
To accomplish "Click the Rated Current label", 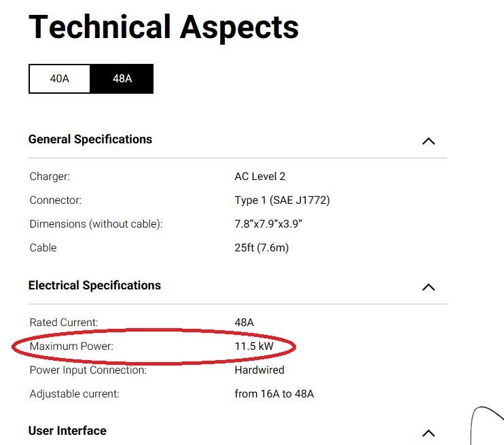I will pos(64,323).
